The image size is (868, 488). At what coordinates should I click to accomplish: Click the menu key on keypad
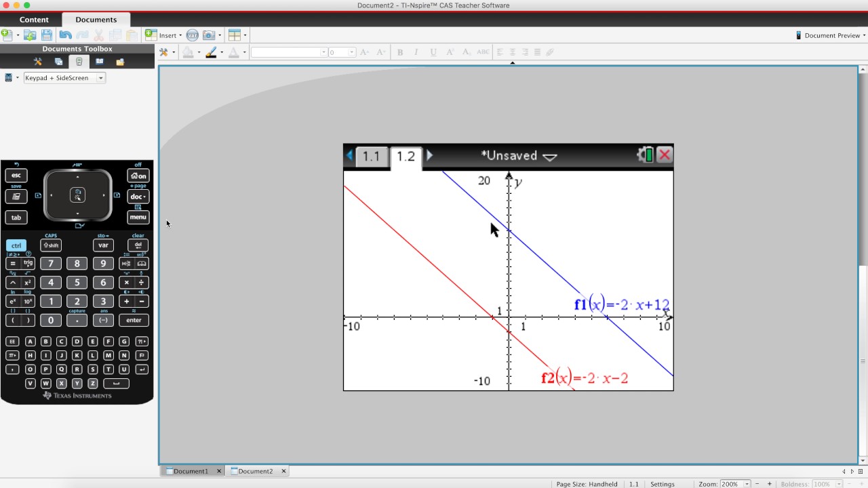pos(138,217)
